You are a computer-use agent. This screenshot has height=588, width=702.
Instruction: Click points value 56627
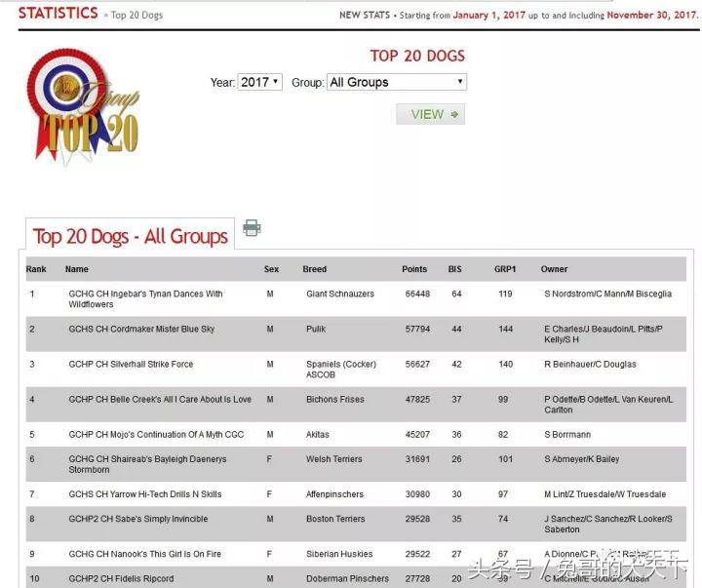click(x=417, y=364)
